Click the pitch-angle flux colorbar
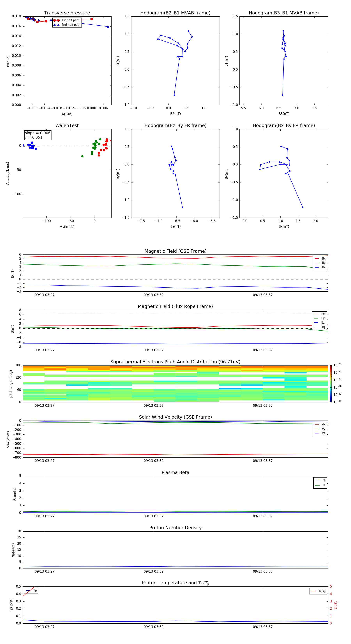 point(331,384)
